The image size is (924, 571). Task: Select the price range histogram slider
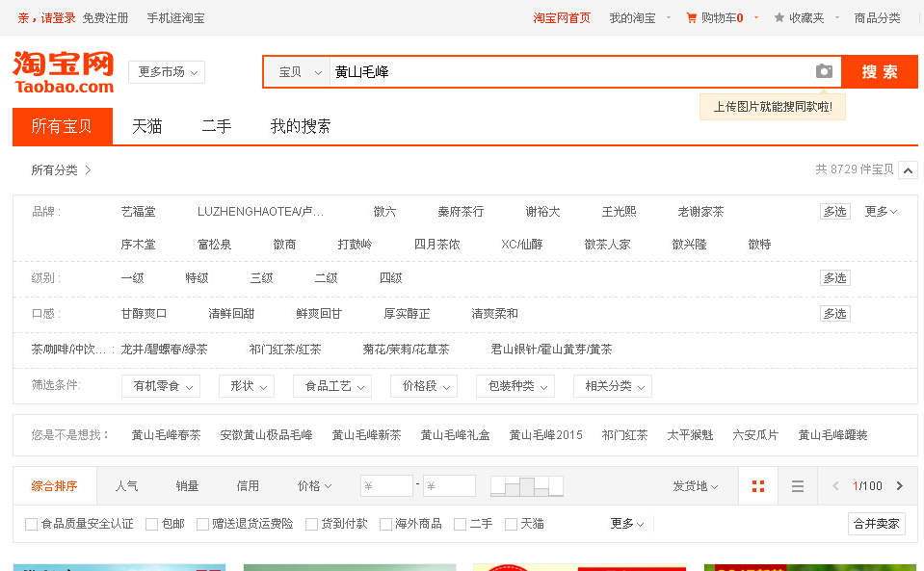(x=527, y=485)
